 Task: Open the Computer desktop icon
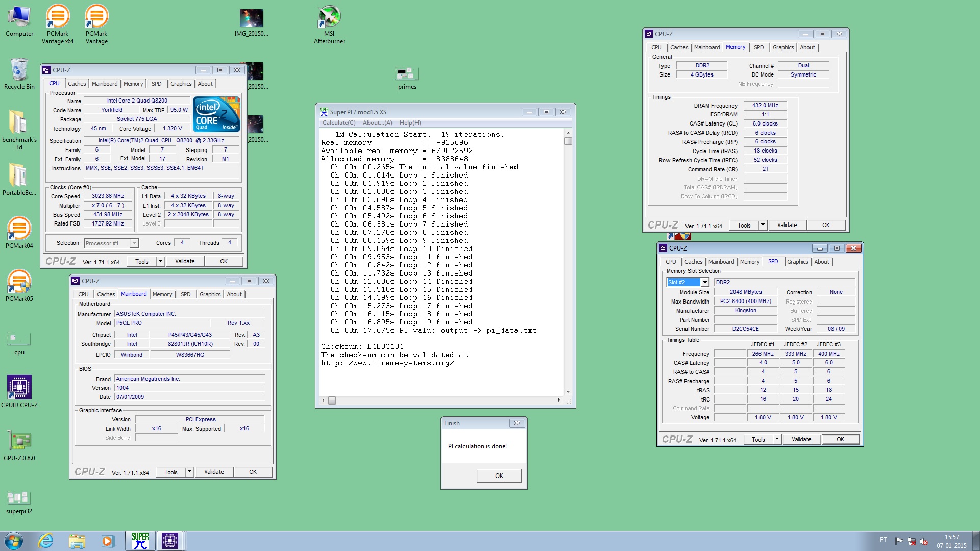pyautogui.click(x=19, y=21)
